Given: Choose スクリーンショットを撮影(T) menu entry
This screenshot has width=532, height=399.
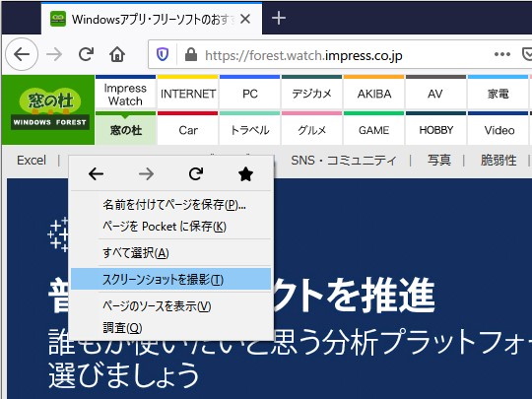Looking at the screenshot, I should tap(170, 279).
